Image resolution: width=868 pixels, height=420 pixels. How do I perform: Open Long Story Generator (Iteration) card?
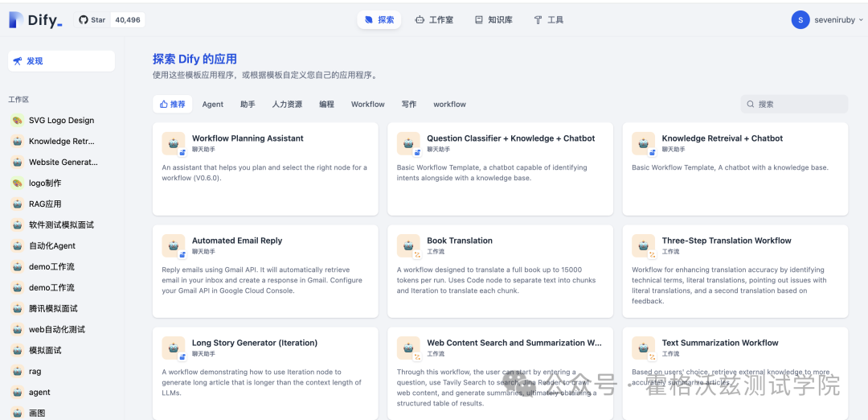[266, 373]
